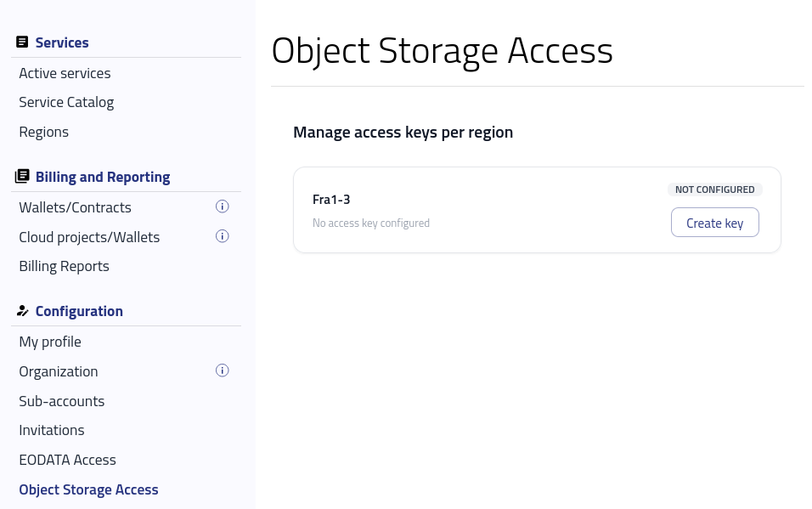Open EODATA Access page
Image resolution: width=812 pixels, height=509 pixels.
click(67, 460)
